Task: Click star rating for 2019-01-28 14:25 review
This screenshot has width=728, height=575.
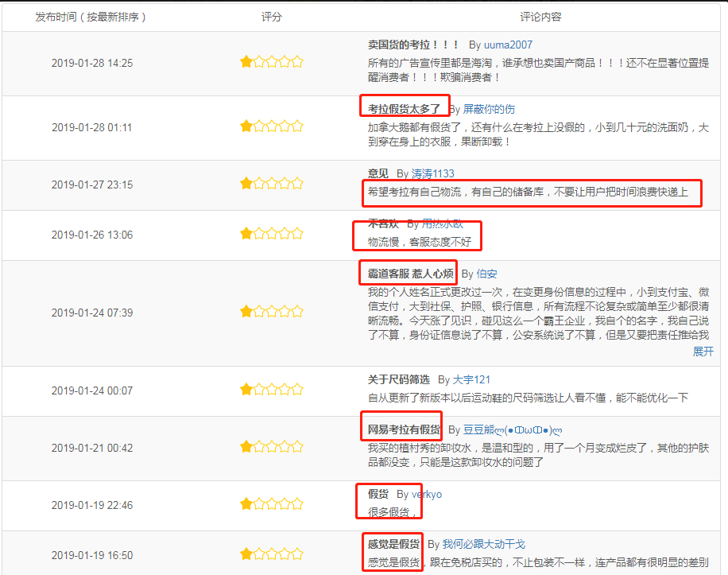Action: click(272, 62)
